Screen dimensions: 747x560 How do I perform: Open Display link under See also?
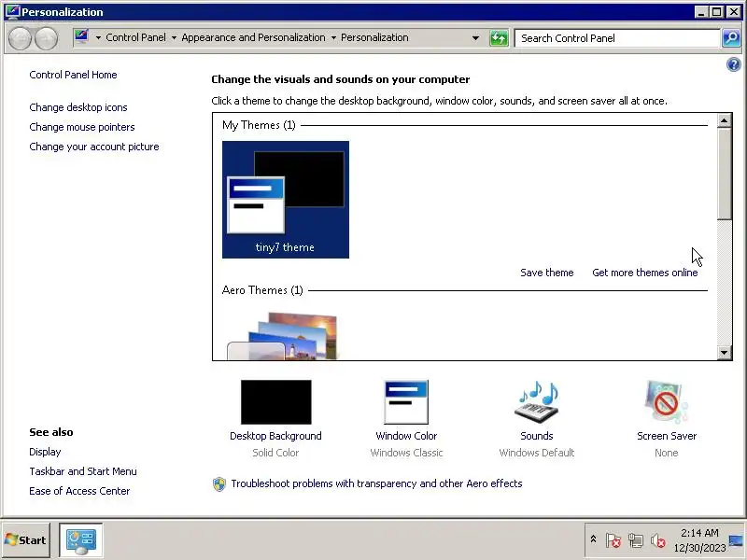click(x=45, y=452)
